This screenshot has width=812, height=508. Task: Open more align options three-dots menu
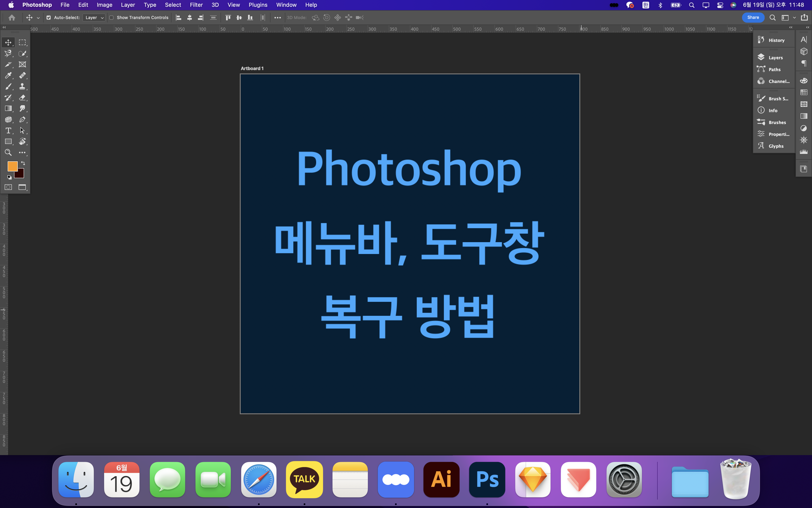coord(277,18)
